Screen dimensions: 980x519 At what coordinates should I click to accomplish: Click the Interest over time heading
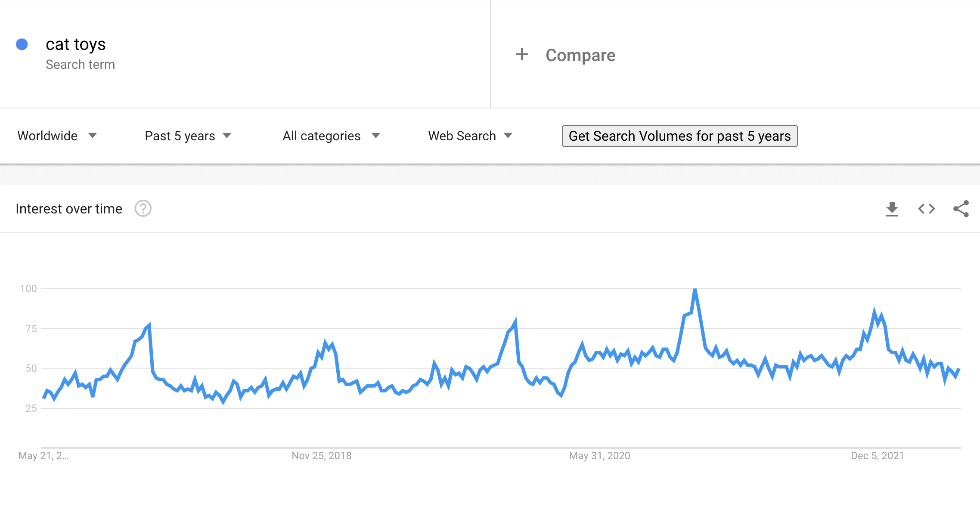[69, 209]
